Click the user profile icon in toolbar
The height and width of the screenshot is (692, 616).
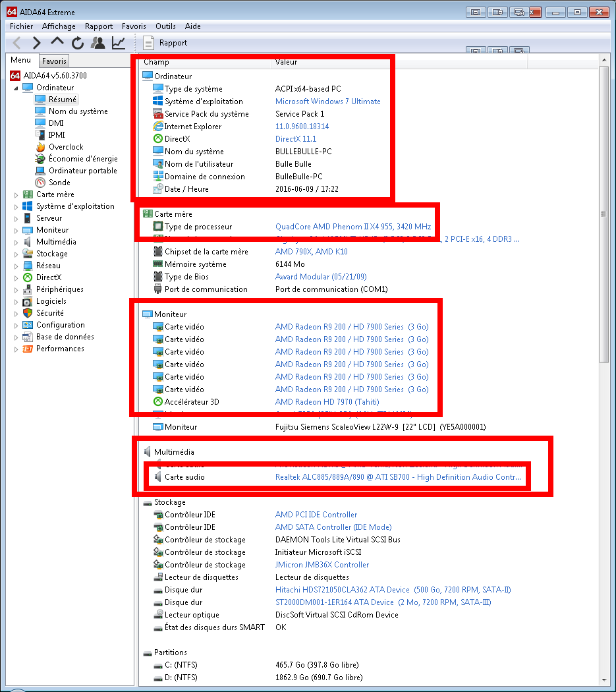coord(98,43)
